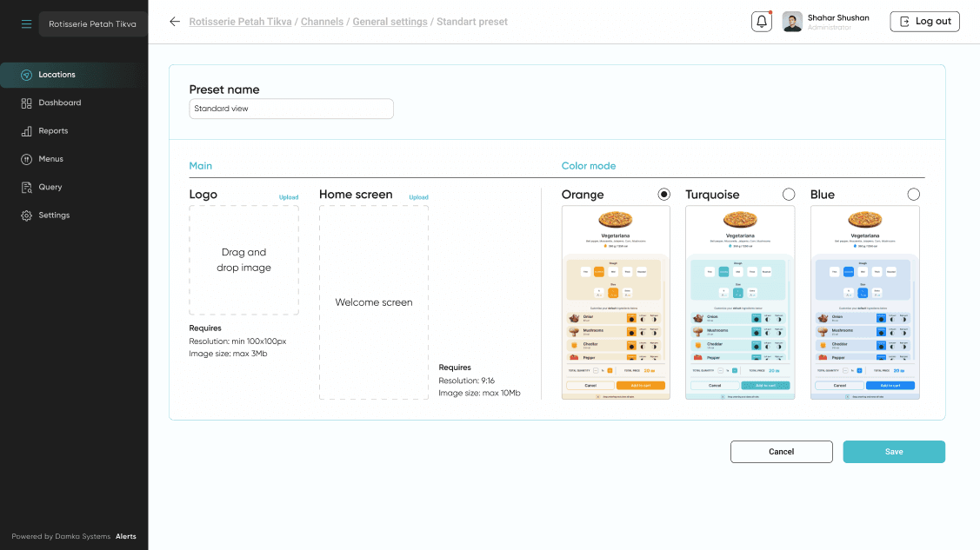Viewport: 980px width, 550px height.
Task: Click the Preset name input field
Action: click(291, 109)
